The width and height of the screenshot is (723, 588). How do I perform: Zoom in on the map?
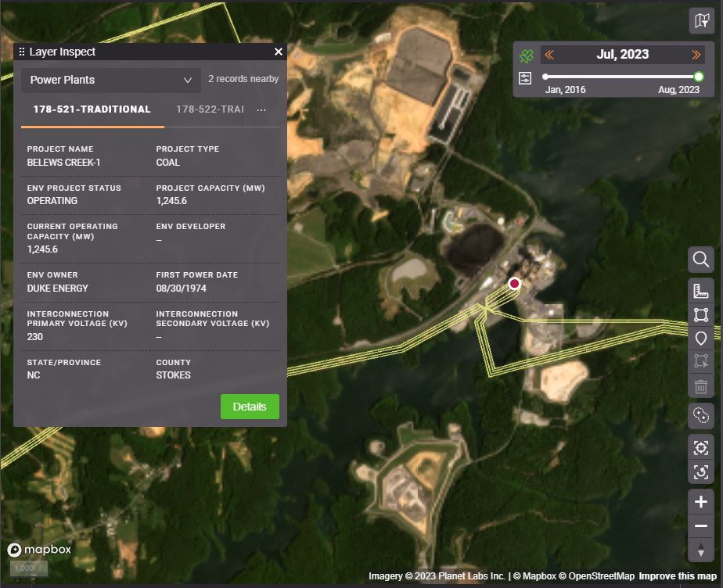coord(700,502)
